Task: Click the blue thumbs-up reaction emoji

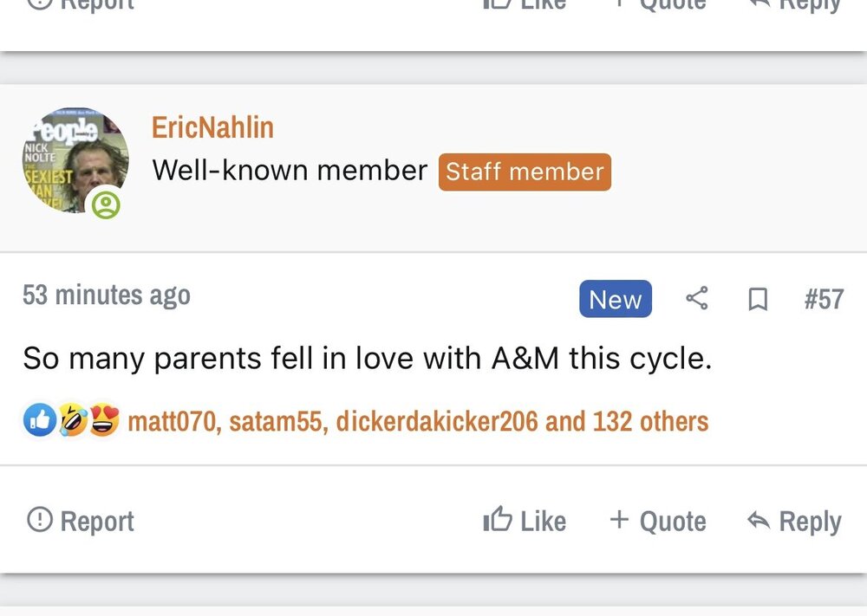Action: (40, 421)
